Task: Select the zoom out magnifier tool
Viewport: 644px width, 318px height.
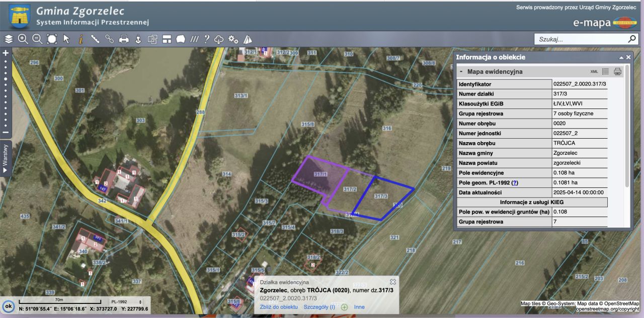Action: click(37, 39)
